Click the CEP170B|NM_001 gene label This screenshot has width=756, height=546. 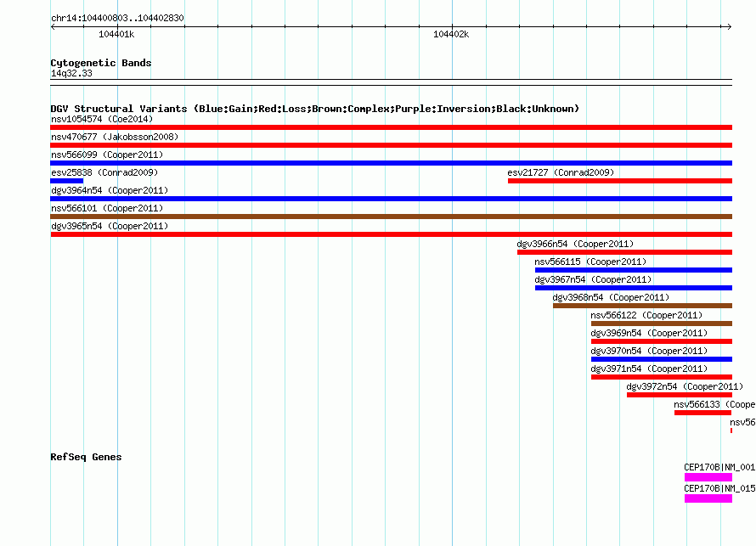pos(719,467)
